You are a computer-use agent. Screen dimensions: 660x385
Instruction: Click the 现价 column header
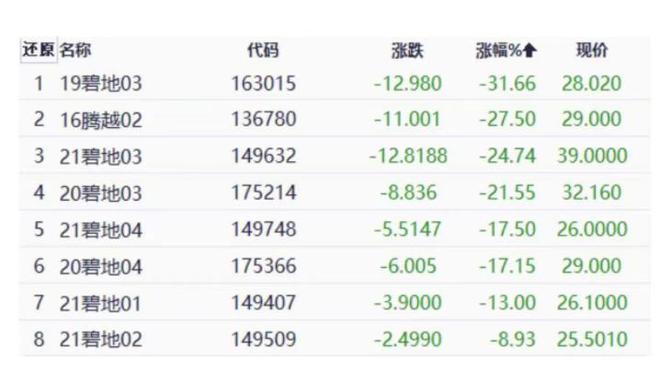(592, 50)
